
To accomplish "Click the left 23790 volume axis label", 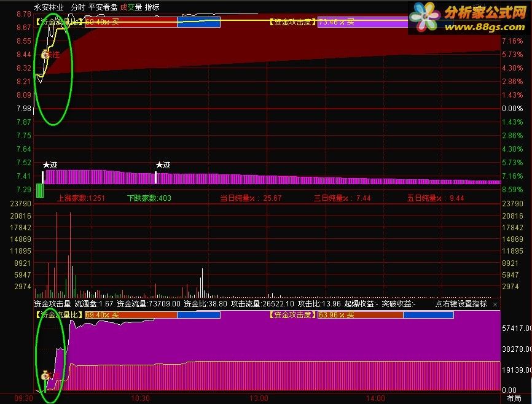I will click(21, 203).
